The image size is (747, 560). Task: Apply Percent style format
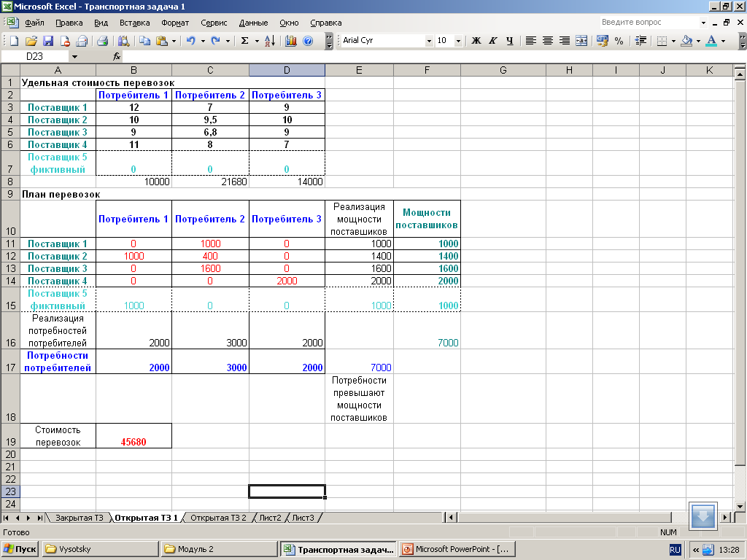(619, 41)
